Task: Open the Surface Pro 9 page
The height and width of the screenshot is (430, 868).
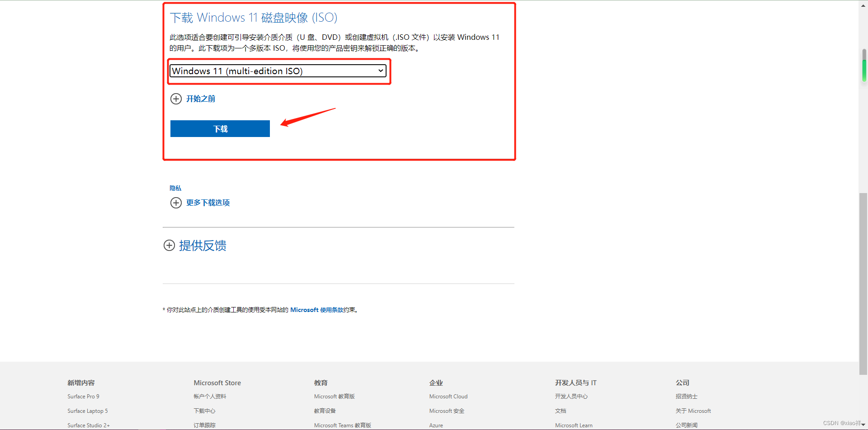Action: (83, 396)
